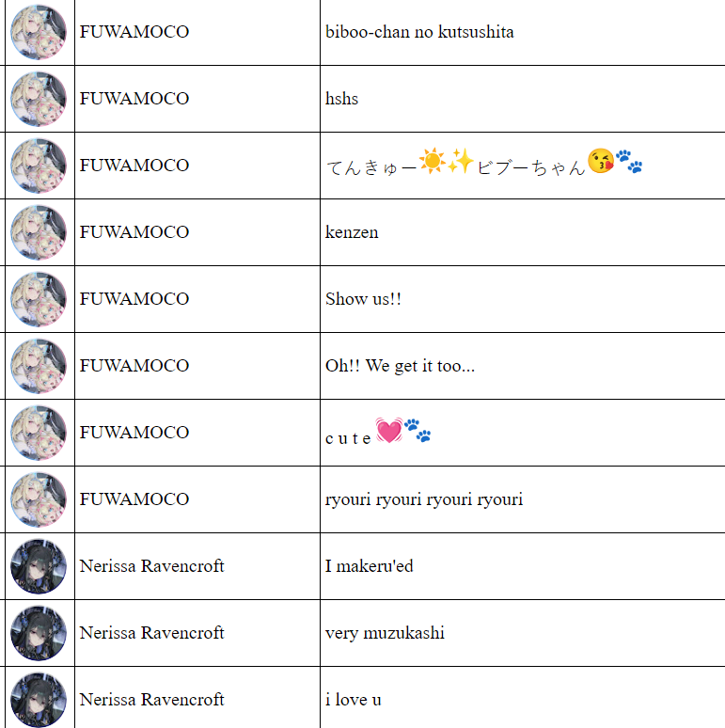Click the paw prints emoji after kissing face
The image size is (725, 728).
pyautogui.click(x=629, y=161)
